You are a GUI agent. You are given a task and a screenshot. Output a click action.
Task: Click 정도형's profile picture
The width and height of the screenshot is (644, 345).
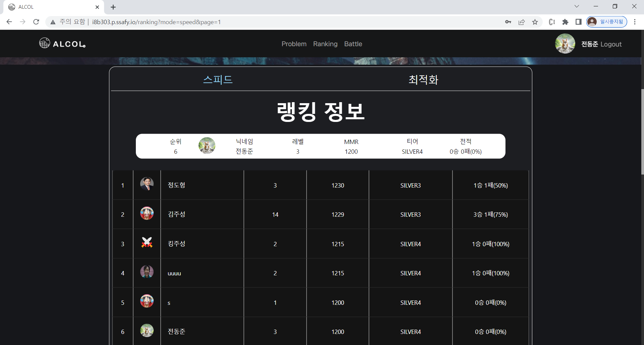coord(147,184)
